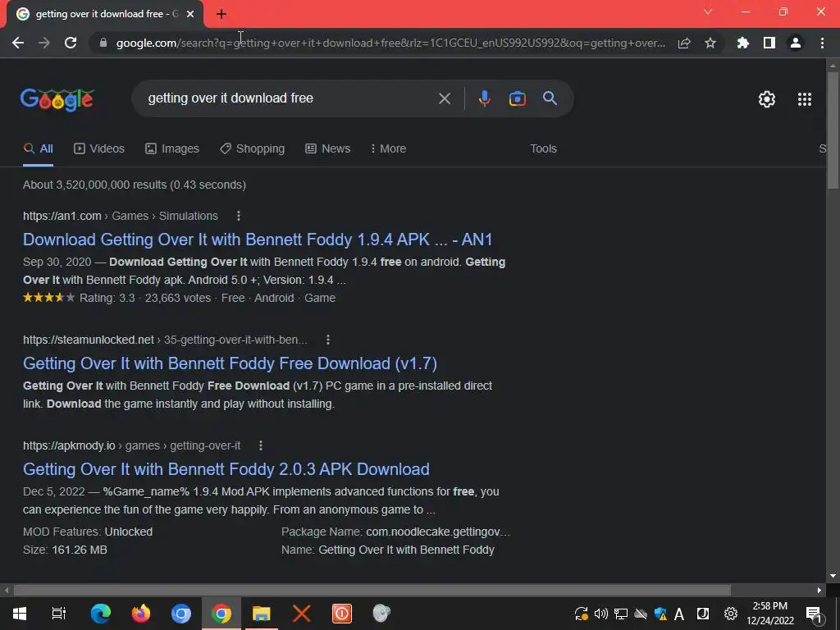Screen dimensions: 840x630
Task: Open the settings gear in the system tray
Action: [731, 614]
